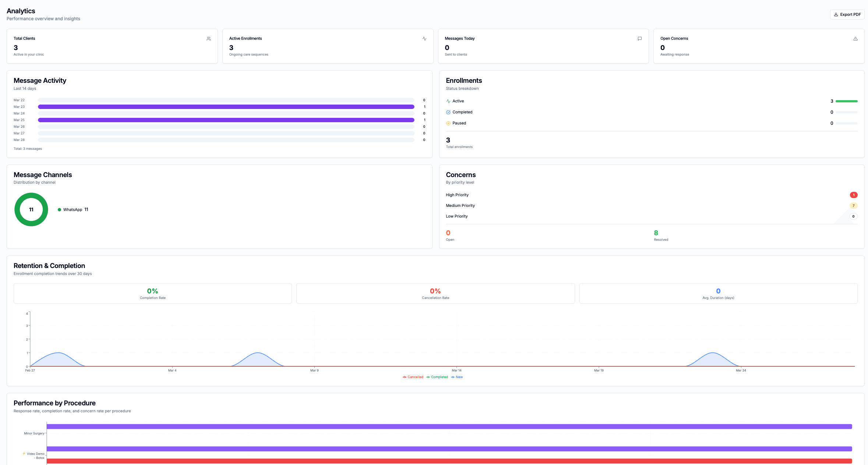
Task: Toggle the Cancelled series in the retention chart legend
Action: [413, 377]
